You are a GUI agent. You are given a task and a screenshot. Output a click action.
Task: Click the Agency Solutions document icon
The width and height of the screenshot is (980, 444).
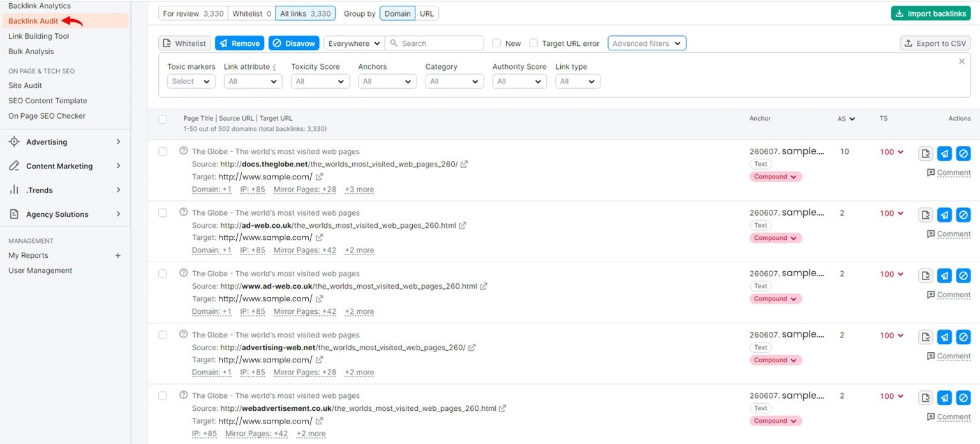pyautogui.click(x=14, y=214)
